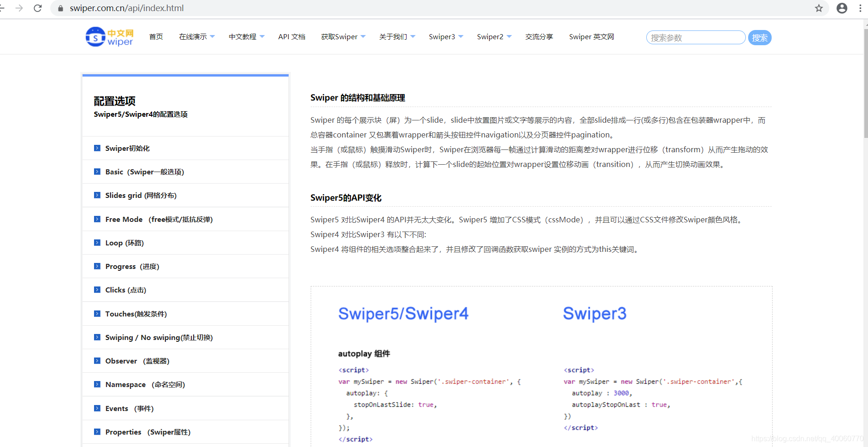Click arrow icon beside Free Mode

point(97,219)
